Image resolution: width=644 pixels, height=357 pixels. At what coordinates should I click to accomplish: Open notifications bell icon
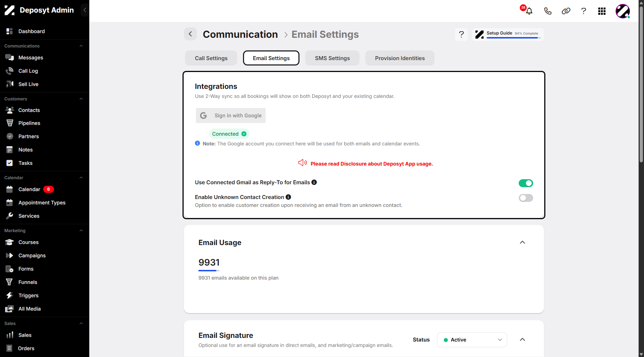coord(529,11)
